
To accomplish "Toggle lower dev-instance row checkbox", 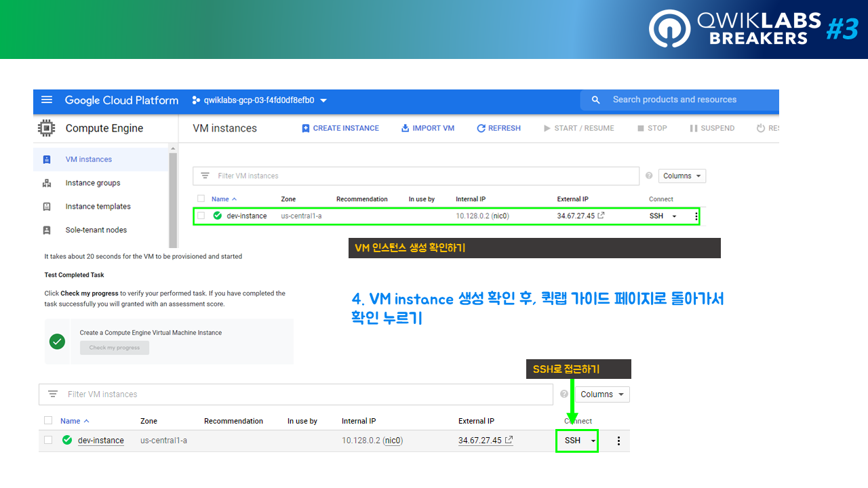I will (48, 440).
